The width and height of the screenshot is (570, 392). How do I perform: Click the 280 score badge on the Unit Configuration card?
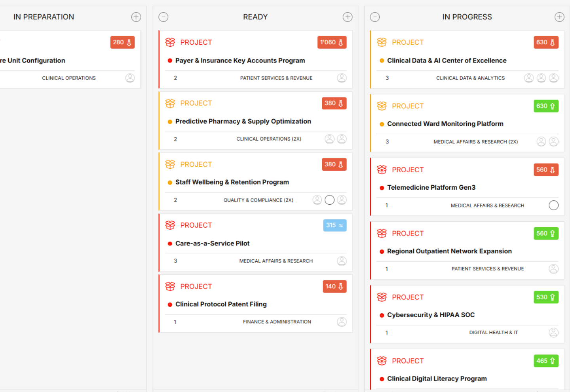pos(122,42)
